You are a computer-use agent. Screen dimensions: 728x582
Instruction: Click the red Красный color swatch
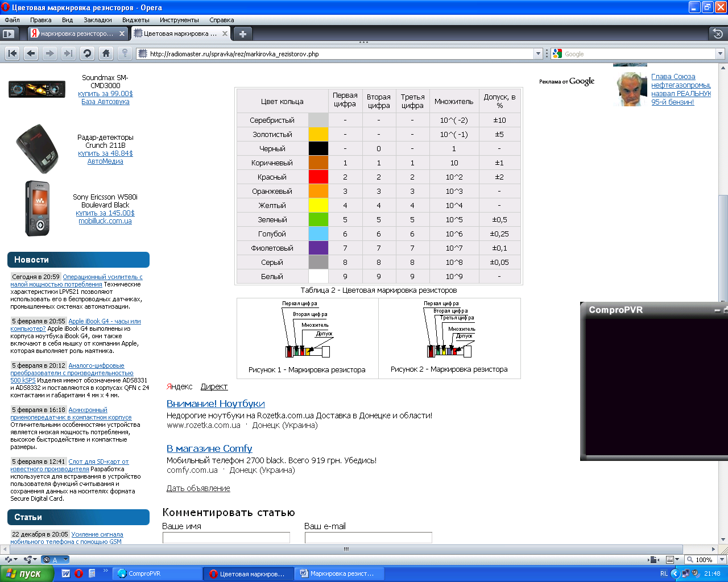[x=318, y=177]
